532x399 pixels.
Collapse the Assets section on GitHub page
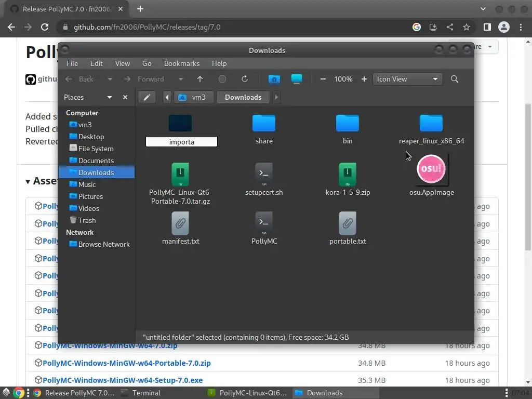click(28, 181)
